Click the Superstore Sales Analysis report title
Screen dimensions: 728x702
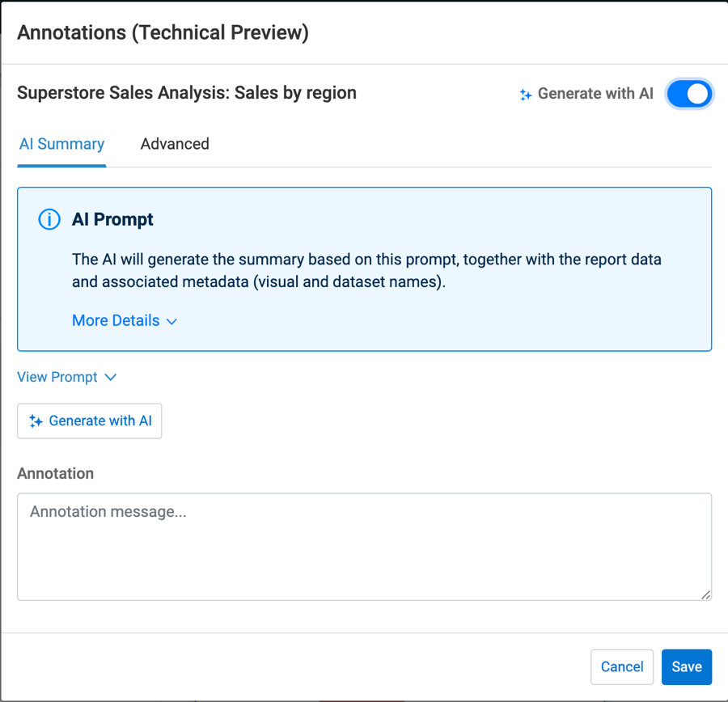tap(187, 93)
